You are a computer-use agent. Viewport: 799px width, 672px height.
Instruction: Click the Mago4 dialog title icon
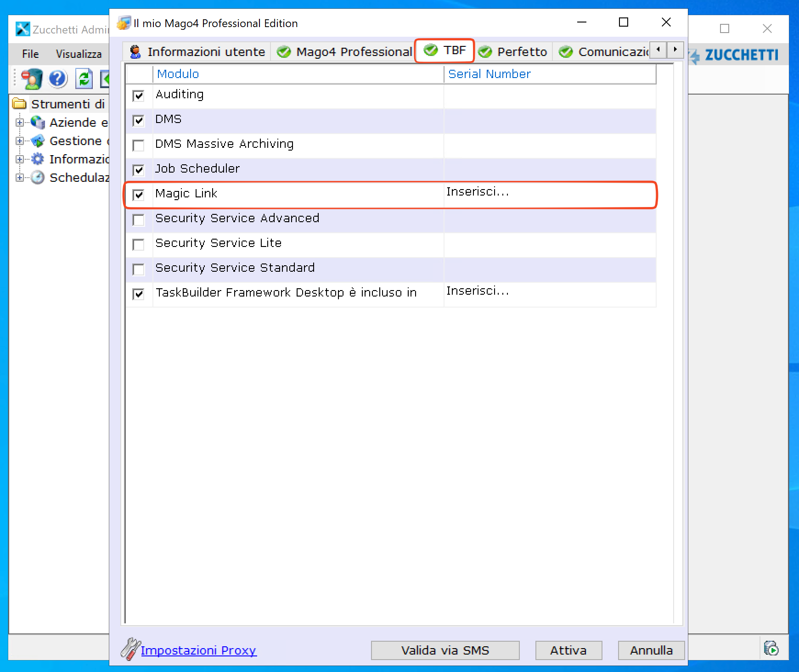click(124, 23)
